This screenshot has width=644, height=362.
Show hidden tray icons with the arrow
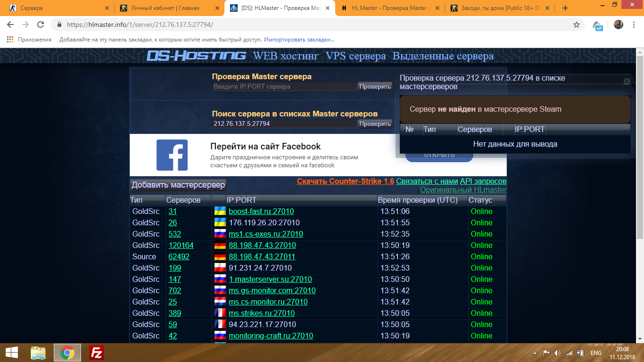[x=535, y=353]
